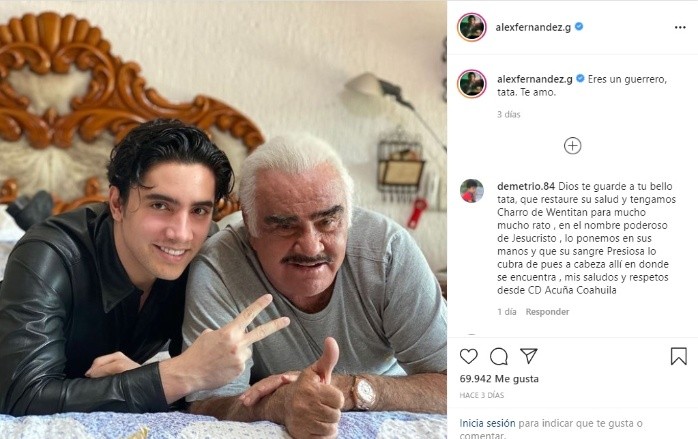Open comments via speech bubble icon
698x439 pixels.
(x=499, y=356)
